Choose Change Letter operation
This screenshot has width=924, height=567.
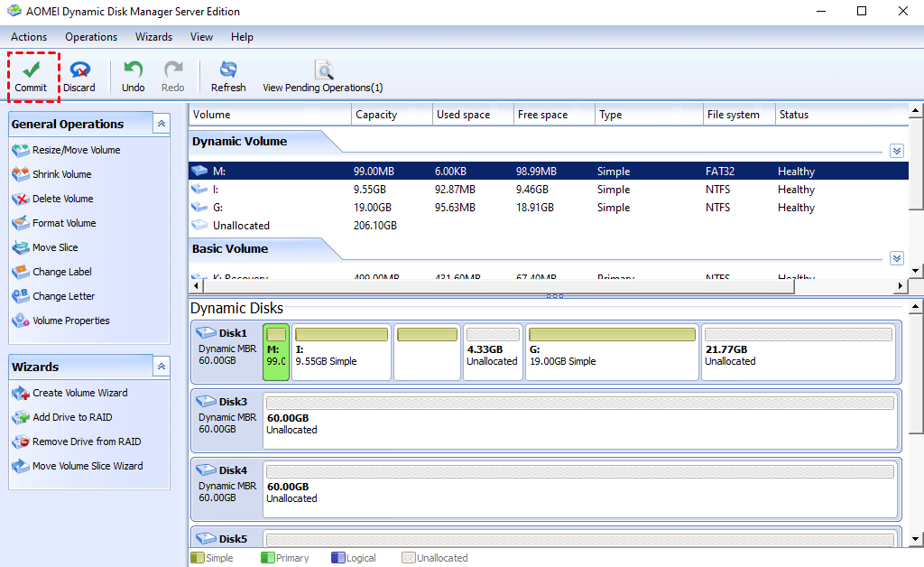(x=64, y=296)
